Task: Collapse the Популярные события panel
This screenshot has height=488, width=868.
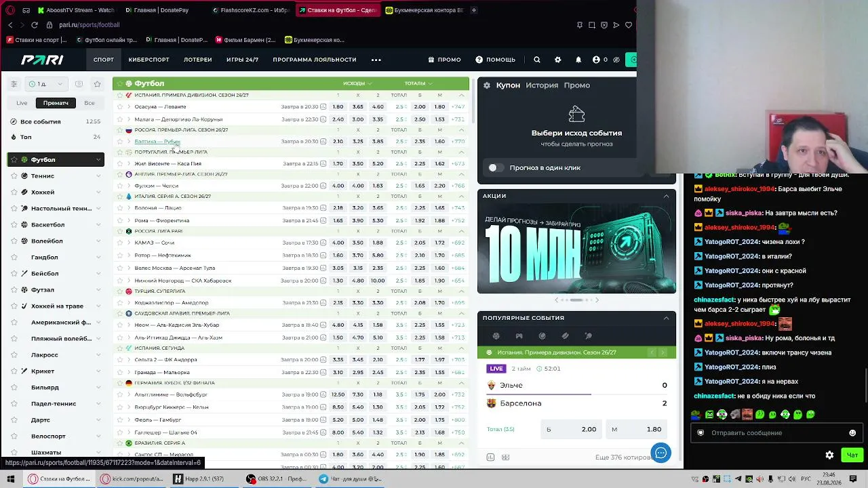Action: click(x=666, y=318)
